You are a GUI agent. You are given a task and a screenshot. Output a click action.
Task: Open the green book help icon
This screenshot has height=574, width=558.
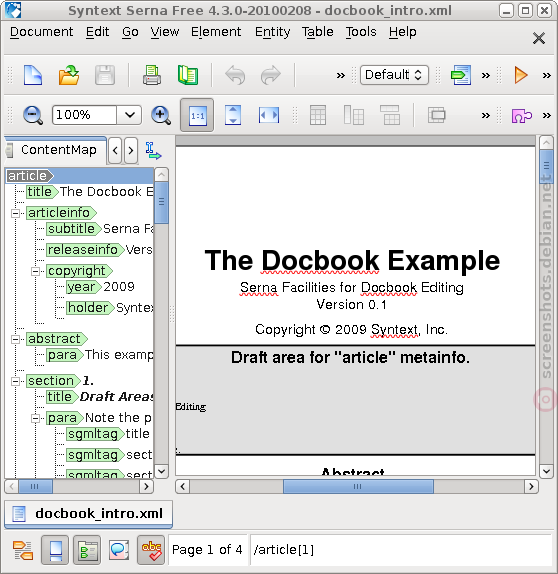188,75
